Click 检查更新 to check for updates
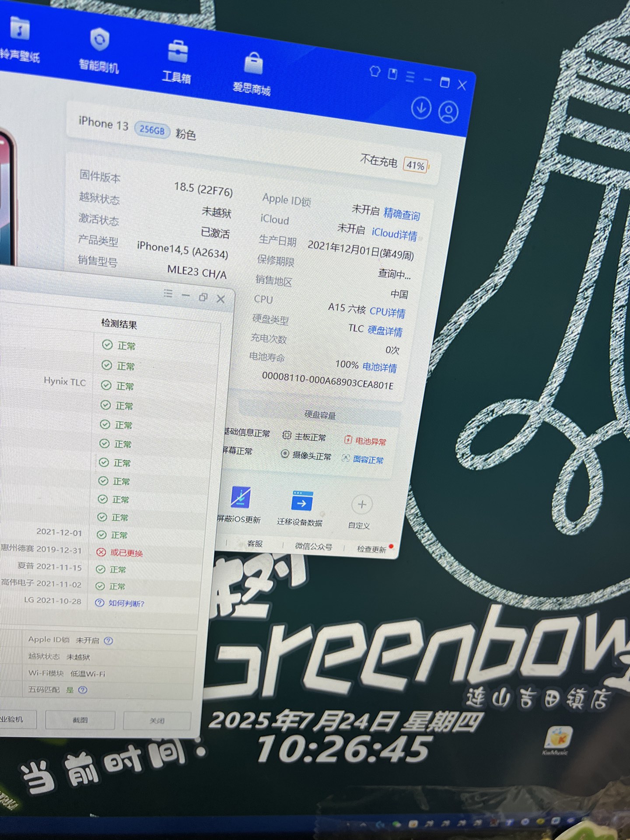This screenshot has width=630, height=840. click(x=371, y=549)
